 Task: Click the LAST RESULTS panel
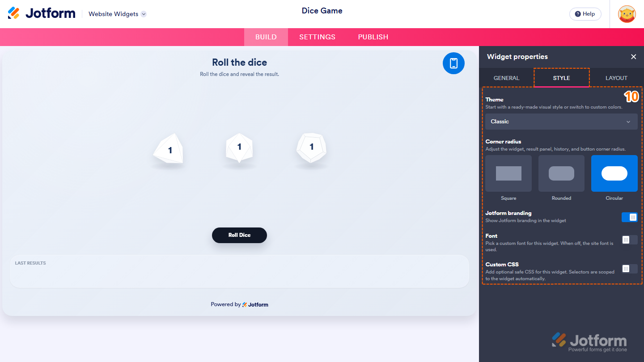[239, 271]
